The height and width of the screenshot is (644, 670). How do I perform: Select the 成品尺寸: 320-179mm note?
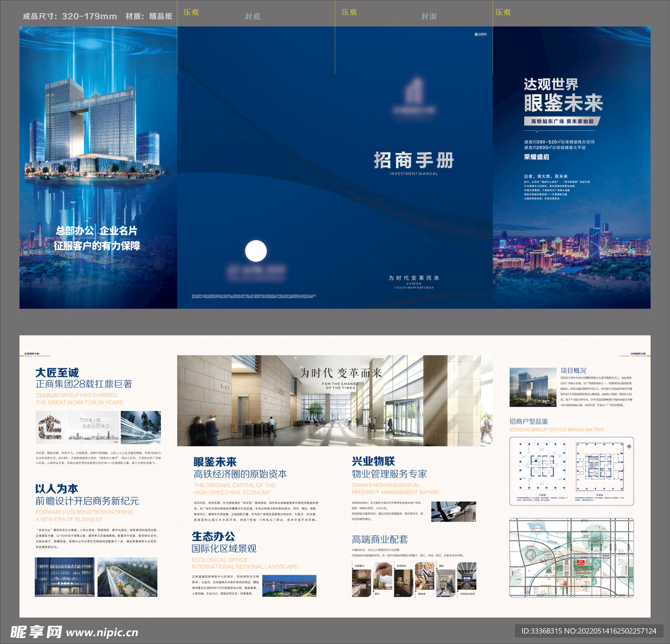[x=69, y=16]
